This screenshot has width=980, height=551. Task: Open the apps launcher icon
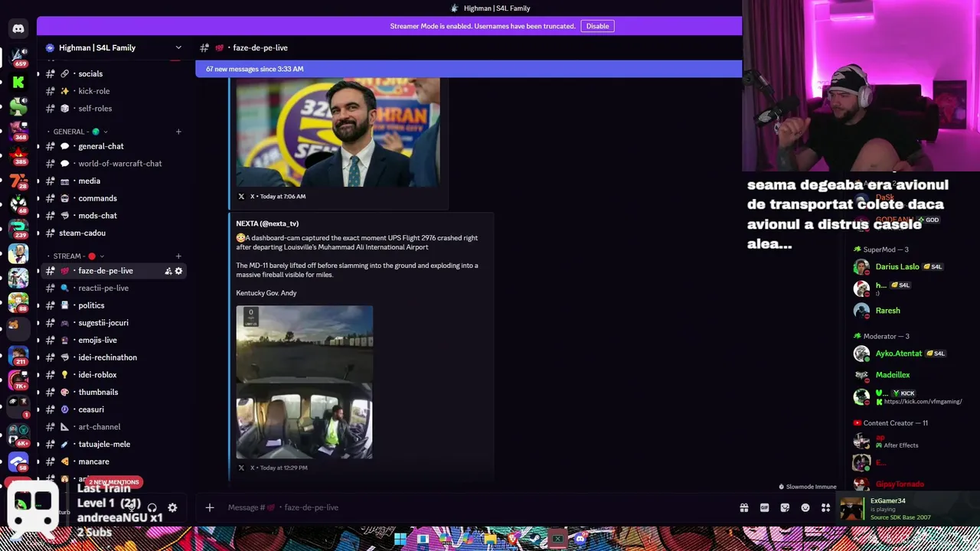(x=825, y=507)
